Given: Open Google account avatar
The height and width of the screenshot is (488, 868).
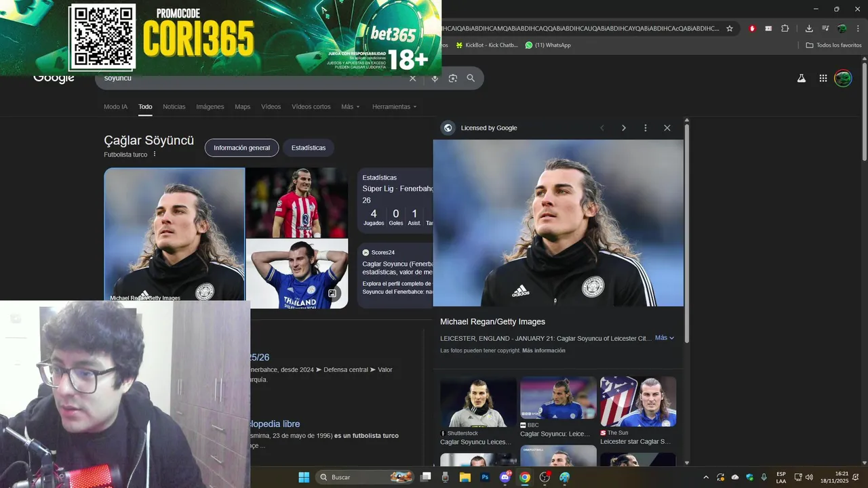Looking at the screenshot, I should (843, 79).
